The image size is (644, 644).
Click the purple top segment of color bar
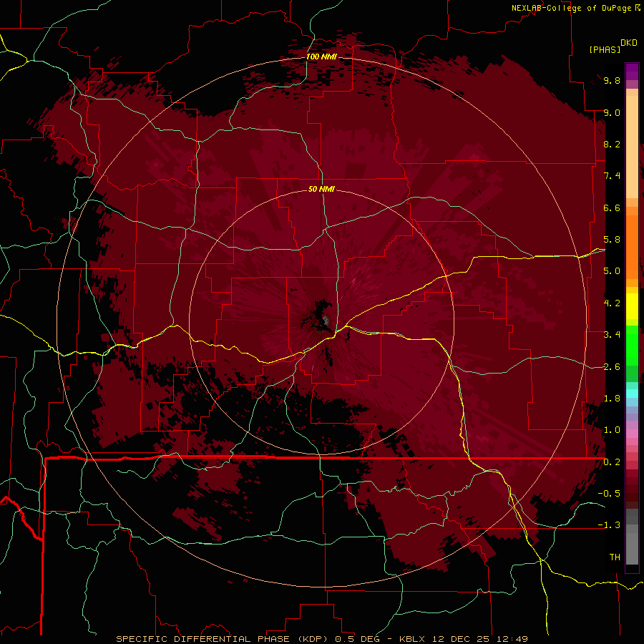pos(632,72)
